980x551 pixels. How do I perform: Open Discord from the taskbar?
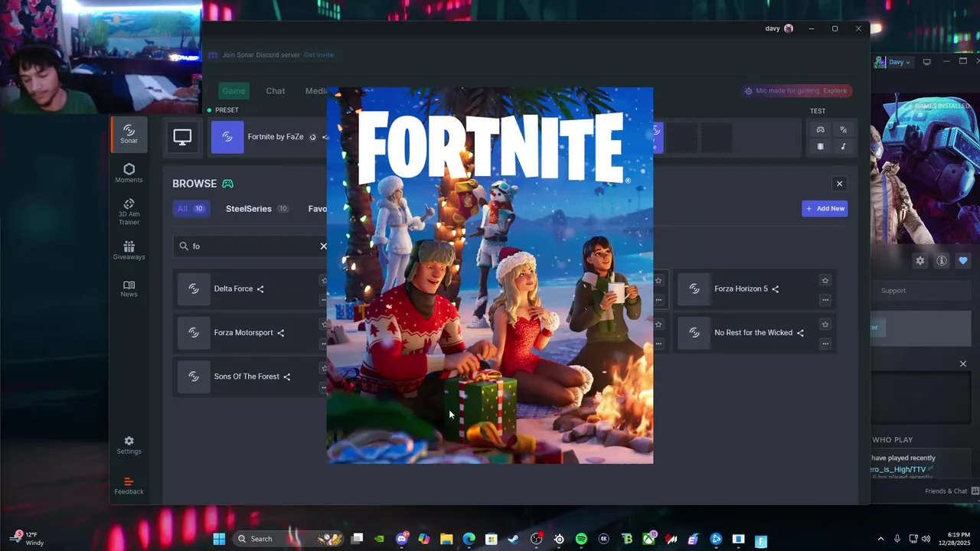click(402, 539)
